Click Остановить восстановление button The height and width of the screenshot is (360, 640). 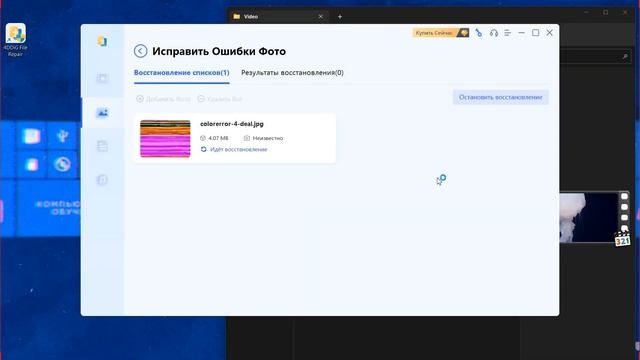pos(500,97)
